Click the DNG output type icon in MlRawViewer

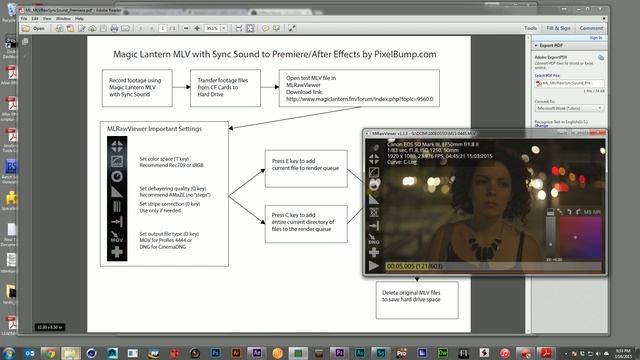[374, 239]
